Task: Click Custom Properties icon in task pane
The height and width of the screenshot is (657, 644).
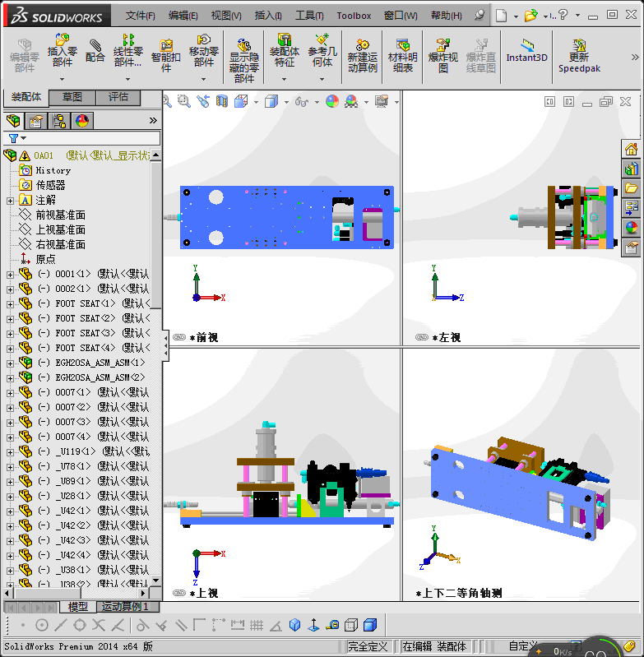Action: pyautogui.click(x=631, y=248)
